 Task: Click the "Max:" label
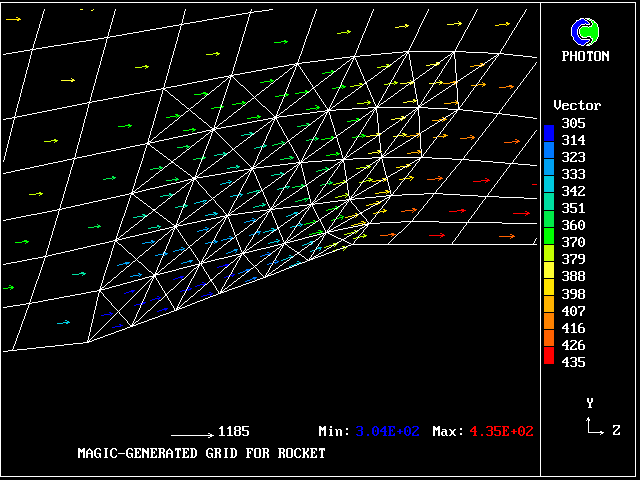(447, 432)
